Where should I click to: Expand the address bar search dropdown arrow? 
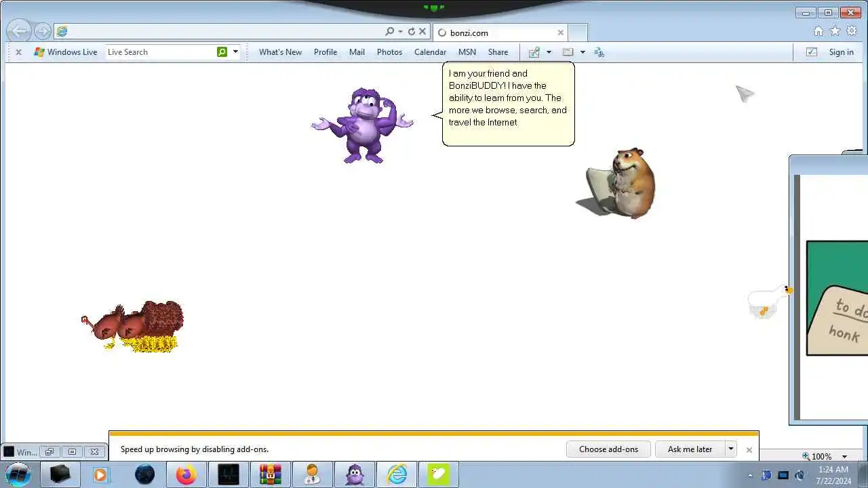[400, 31]
